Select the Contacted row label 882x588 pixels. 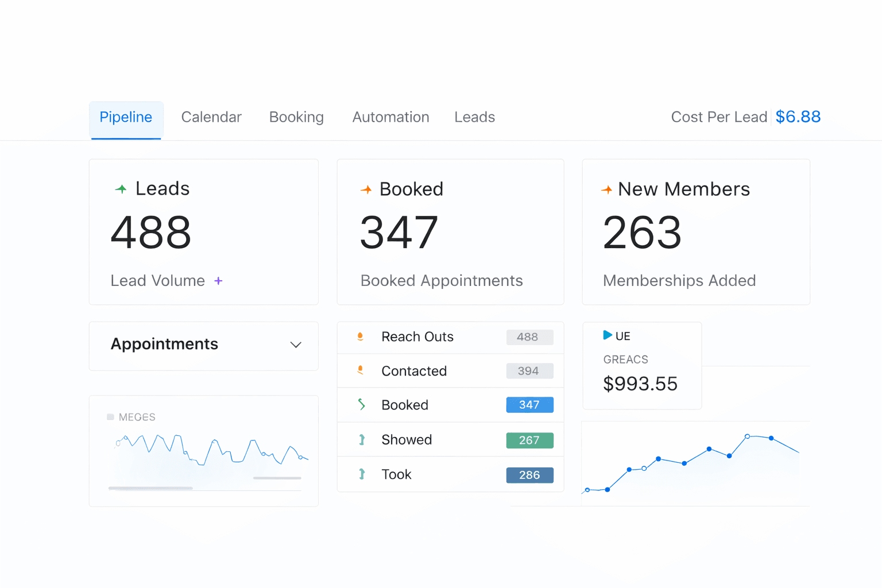coord(414,371)
